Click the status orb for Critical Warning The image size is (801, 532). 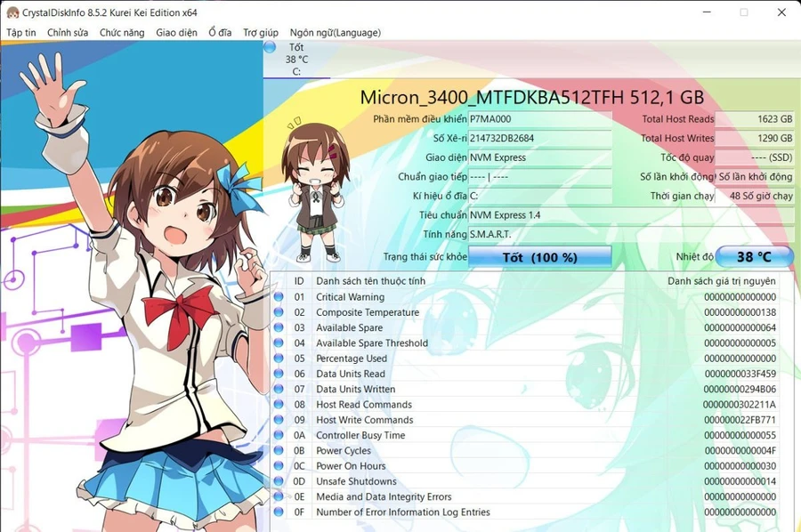279,296
